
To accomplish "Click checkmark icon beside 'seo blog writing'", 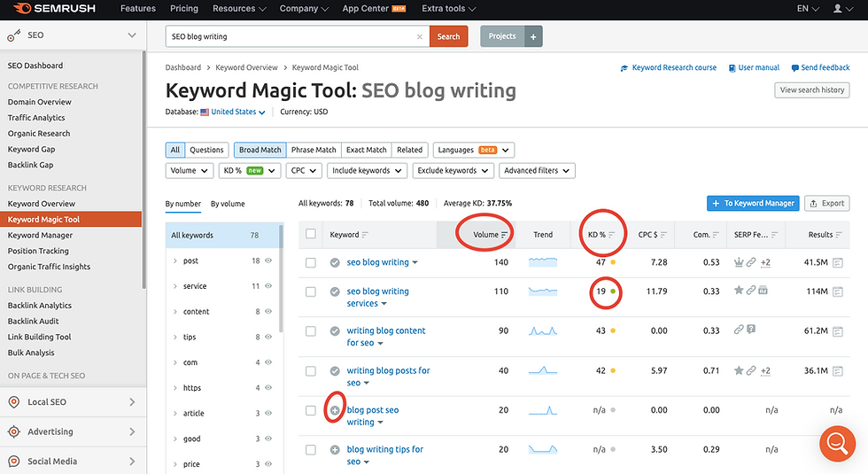I will point(335,262).
